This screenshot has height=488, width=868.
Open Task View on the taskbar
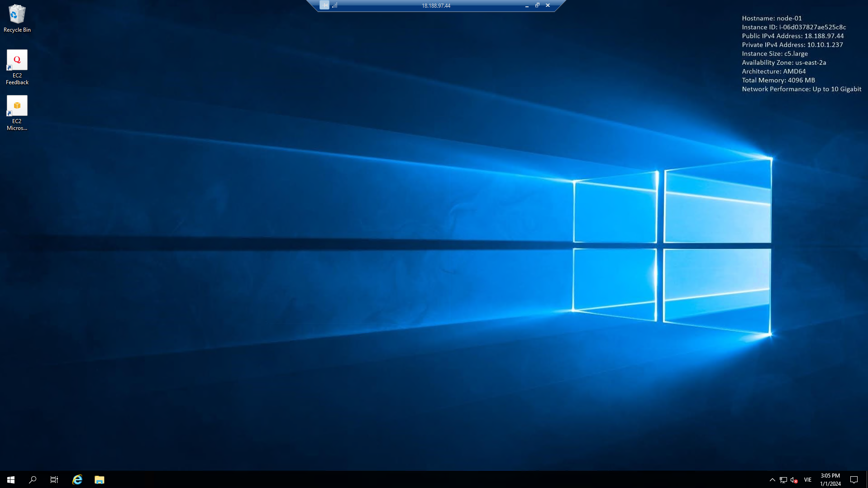54,479
